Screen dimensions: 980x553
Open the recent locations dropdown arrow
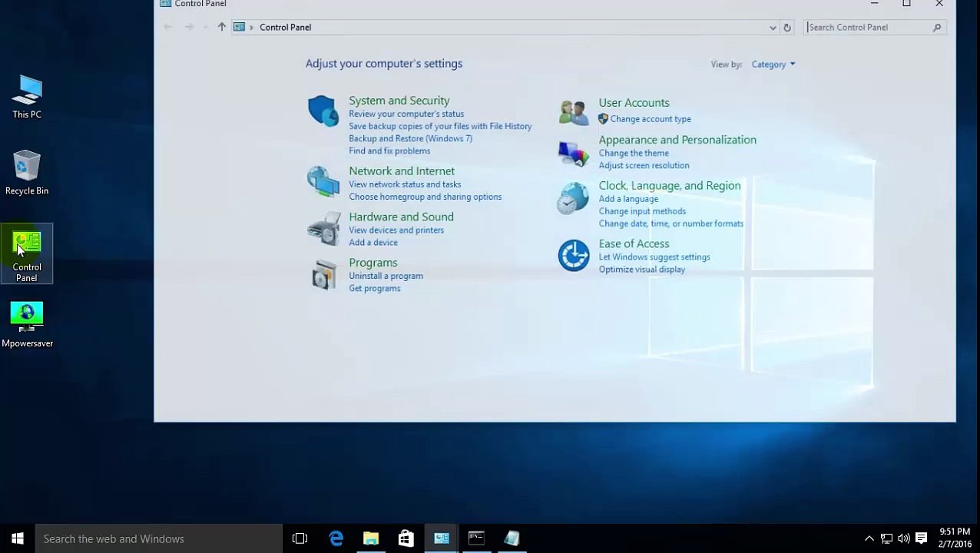click(205, 28)
